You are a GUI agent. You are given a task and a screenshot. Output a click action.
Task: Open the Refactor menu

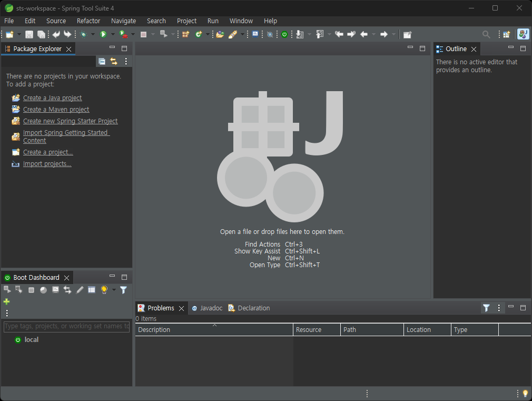[x=88, y=21]
